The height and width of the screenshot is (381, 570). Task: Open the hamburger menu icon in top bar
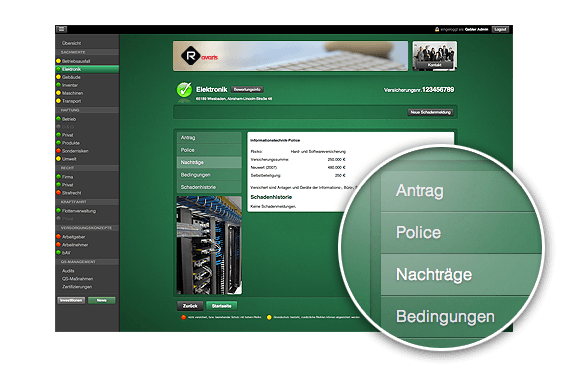click(x=61, y=29)
